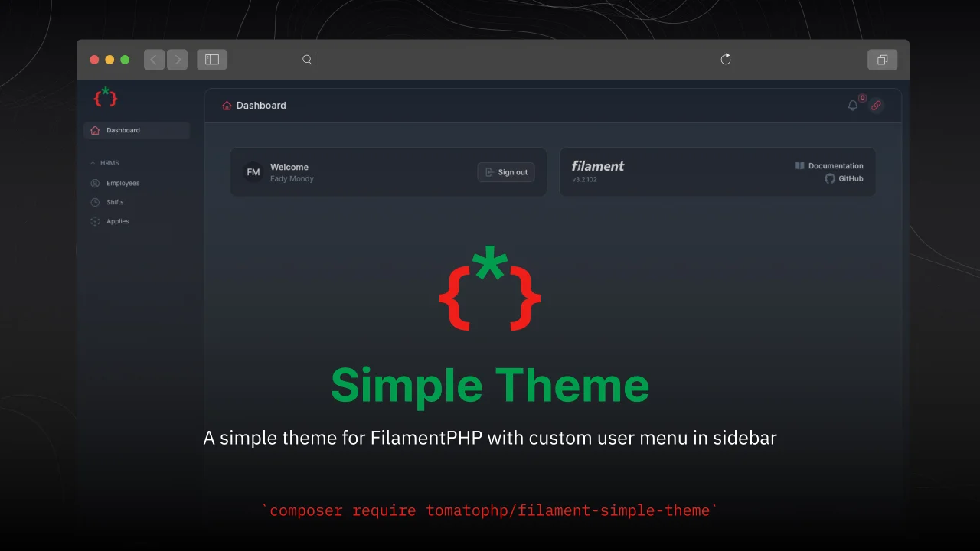Image resolution: width=980 pixels, height=551 pixels.
Task: Select the Dashboard breadcrumb home icon
Action: (227, 106)
